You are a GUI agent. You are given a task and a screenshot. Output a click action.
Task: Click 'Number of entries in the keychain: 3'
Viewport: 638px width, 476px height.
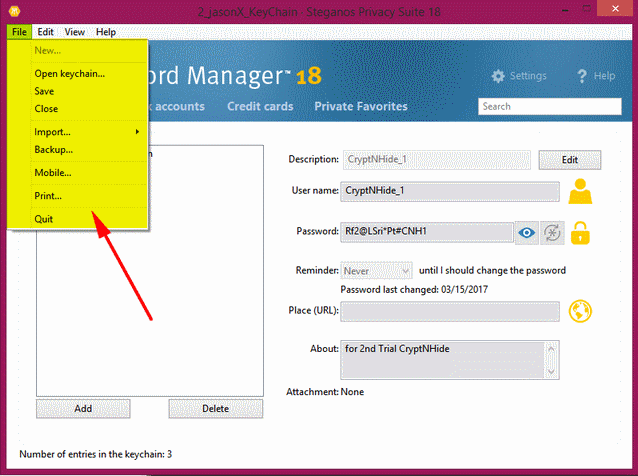pyautogui.click(x=96, y=454)
